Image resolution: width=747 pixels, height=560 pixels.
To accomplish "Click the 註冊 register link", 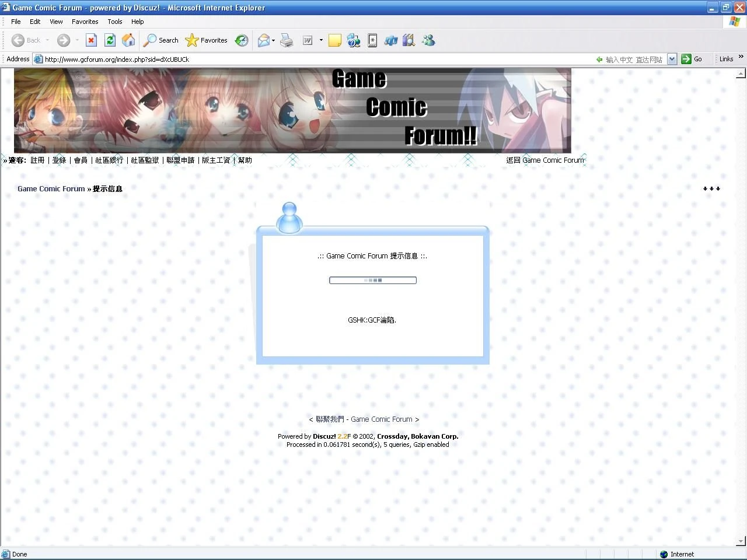I will click(x=37, y=160).
